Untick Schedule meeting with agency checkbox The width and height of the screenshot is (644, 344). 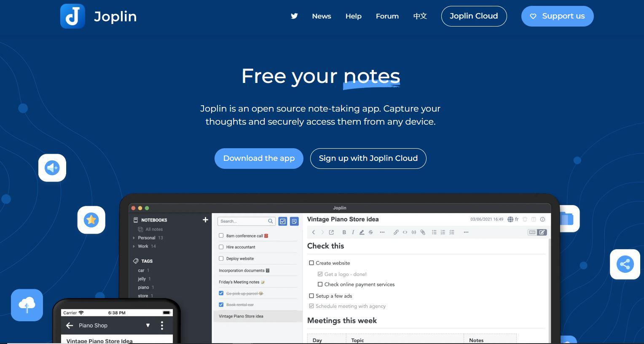click(x=311, y=306)
